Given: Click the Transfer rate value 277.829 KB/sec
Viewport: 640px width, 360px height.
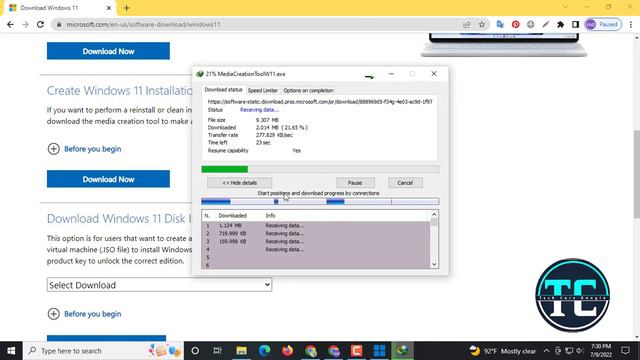Looking at the screenshot, I should click(x=274, y=135).
